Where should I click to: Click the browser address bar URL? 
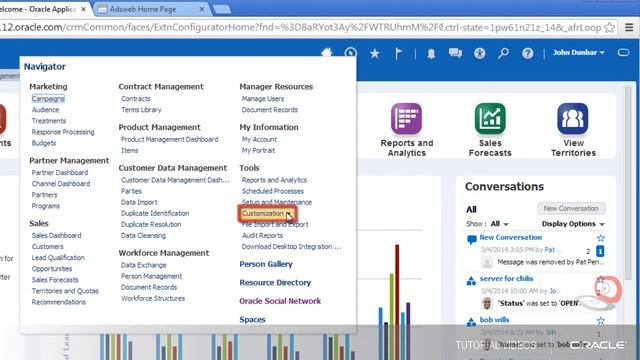300,27
